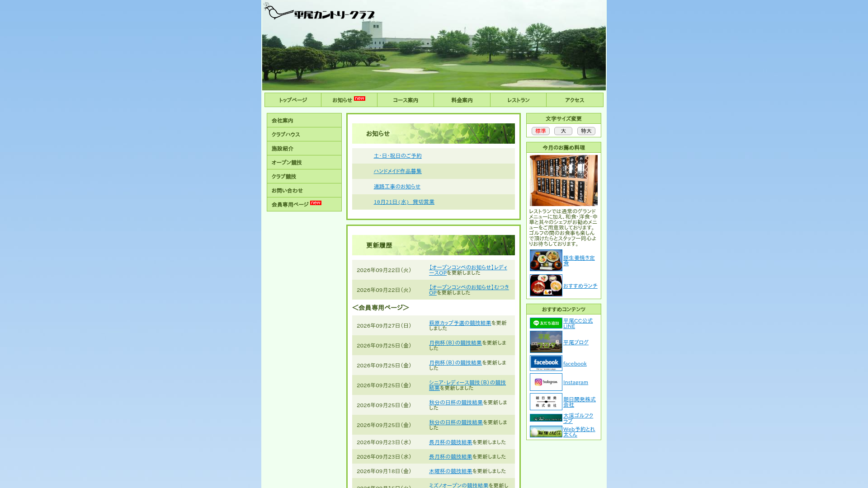Open the むつきOP open competition link
This screenshot has width=868, height=488.
[469, 290]
